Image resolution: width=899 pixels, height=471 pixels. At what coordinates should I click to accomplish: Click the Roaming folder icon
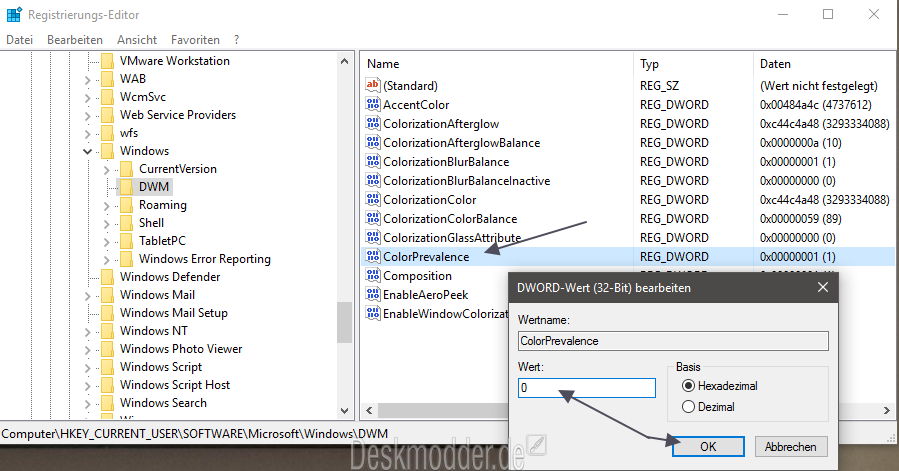[127, 205]
